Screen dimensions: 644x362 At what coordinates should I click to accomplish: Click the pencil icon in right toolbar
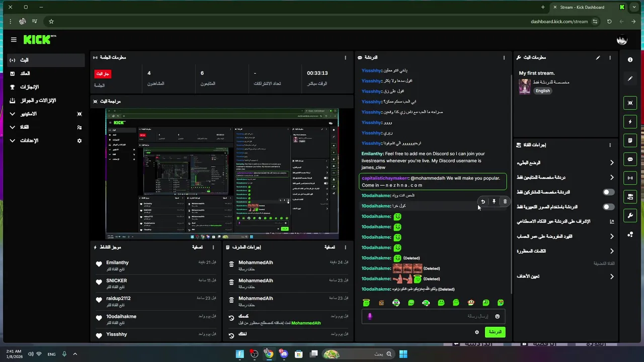coord(630,79)
